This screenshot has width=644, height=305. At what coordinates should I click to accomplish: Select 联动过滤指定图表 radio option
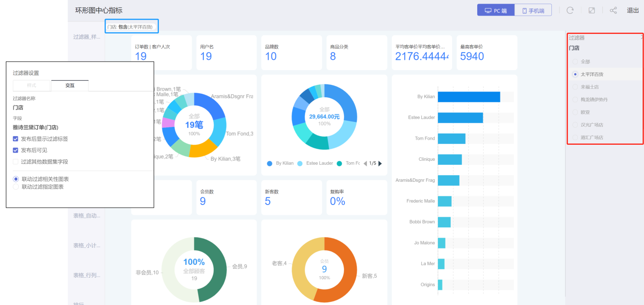coord(16,187)
